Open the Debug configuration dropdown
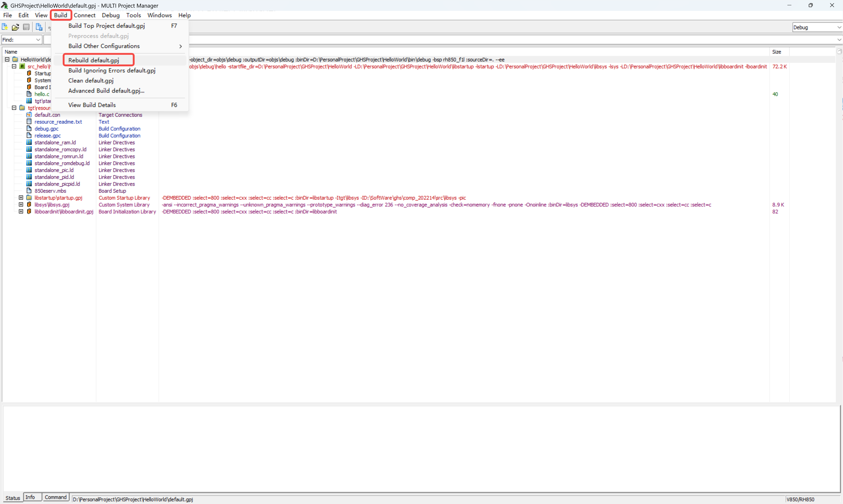This screenshot has height=504, width=843. [839, 28]
